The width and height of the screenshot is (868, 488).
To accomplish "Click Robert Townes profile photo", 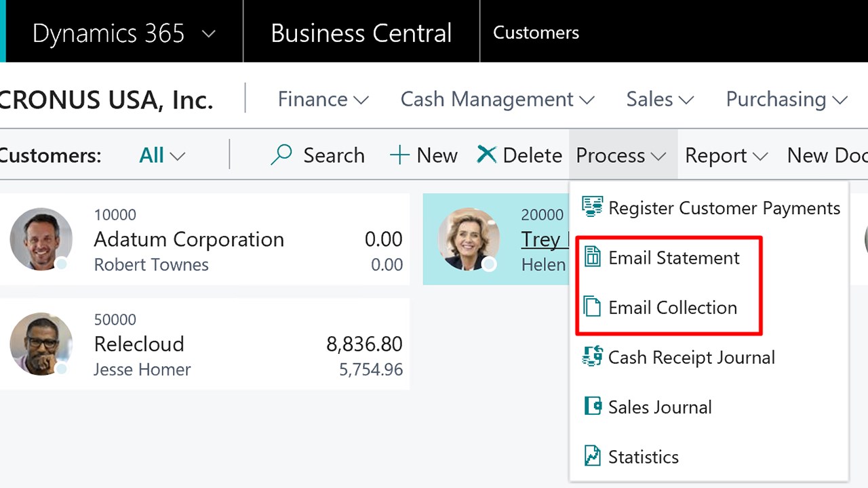I will pyautogui.click(x=41, y=239).
